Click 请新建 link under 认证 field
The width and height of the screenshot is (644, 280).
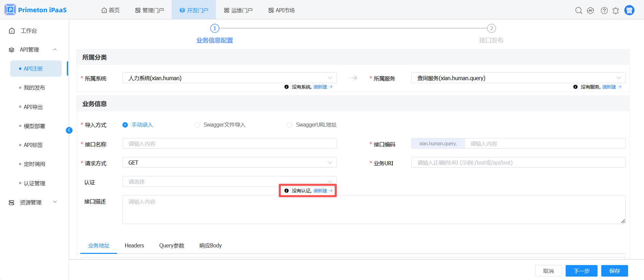click(x=320, y=191)
